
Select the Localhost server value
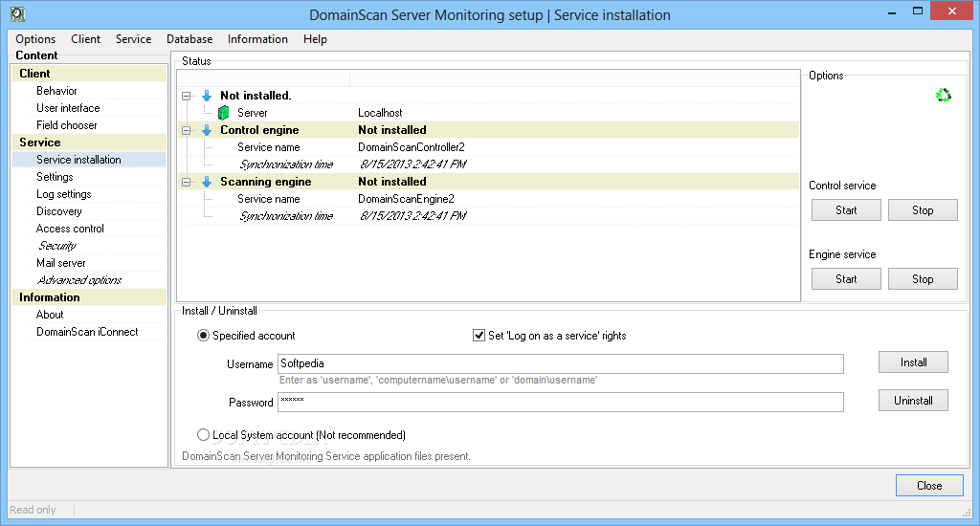coord(380,113)
